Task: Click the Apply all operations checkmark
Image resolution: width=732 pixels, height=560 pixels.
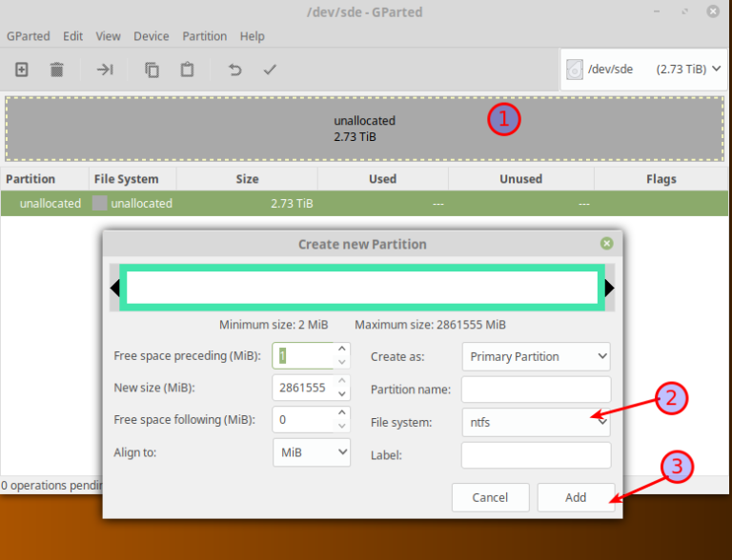Action: 270,70
